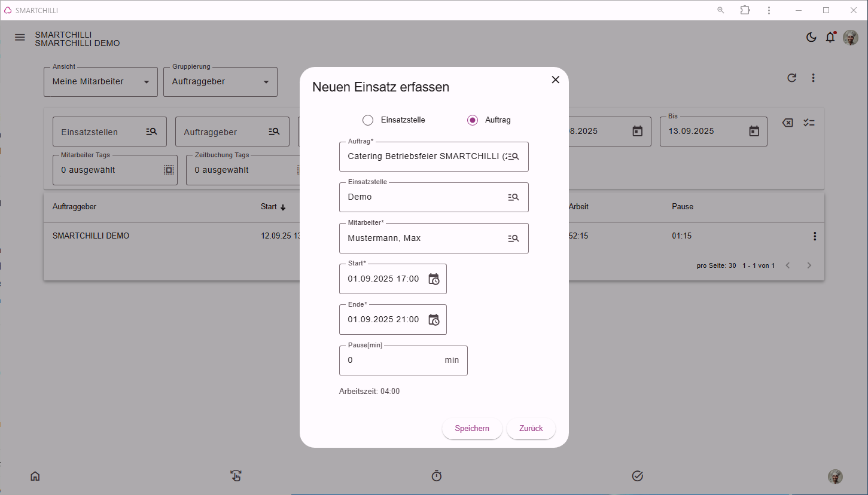Click the Bis date field 13.09.2025
Viewport: 868px width, 495px height.
click(x=713, y=131)
